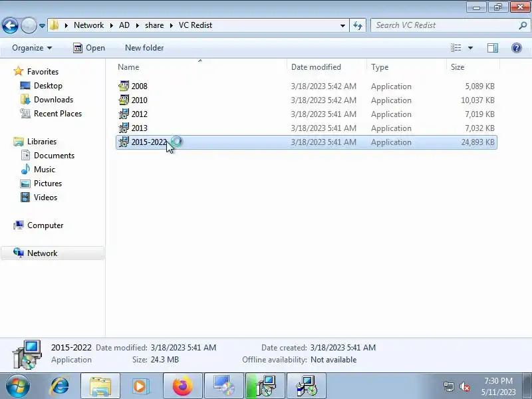Viewport: 532px width, 399px height.
Task: Refresh the VC Redist folder view
Action: (358, 25)
